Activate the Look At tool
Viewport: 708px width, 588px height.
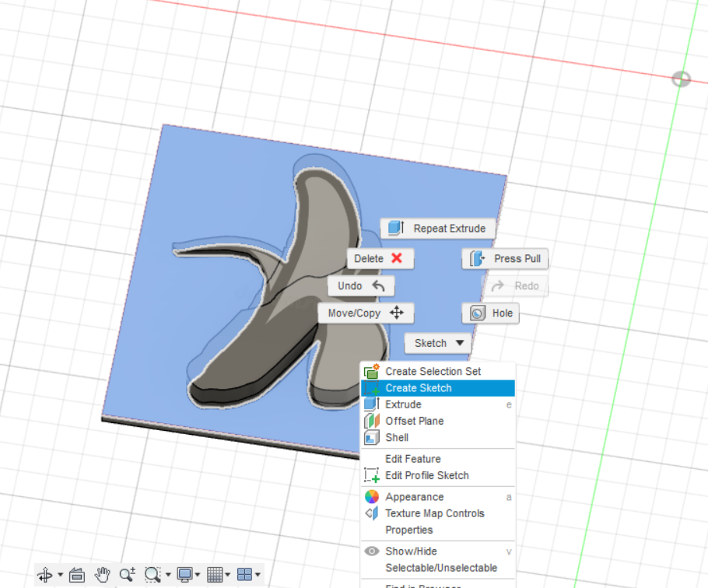[77, 575]
